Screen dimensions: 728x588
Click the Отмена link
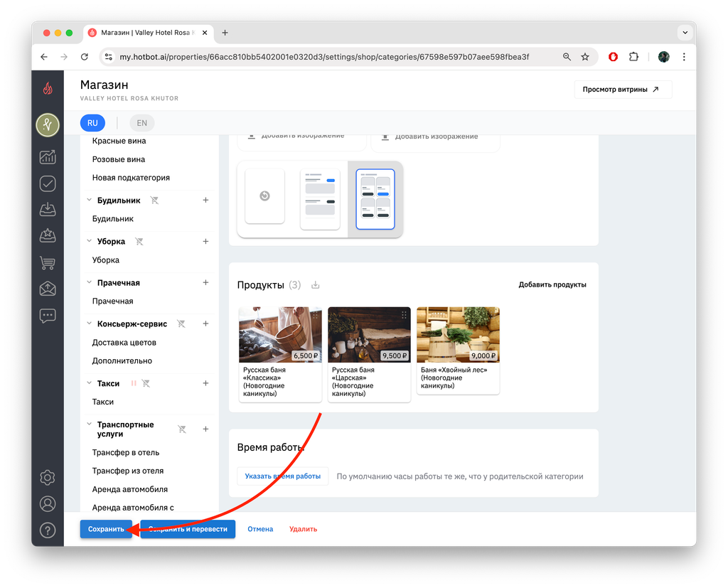click(260, 529)
